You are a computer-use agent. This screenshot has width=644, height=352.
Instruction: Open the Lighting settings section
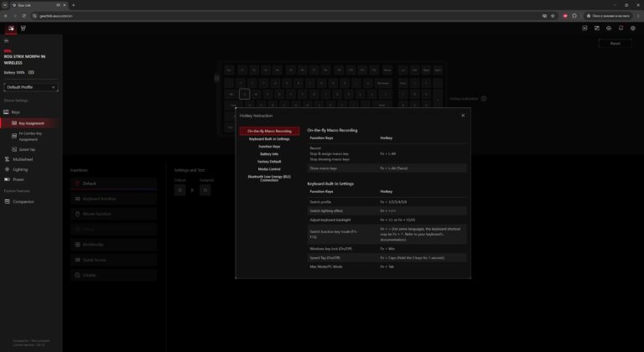20,169
